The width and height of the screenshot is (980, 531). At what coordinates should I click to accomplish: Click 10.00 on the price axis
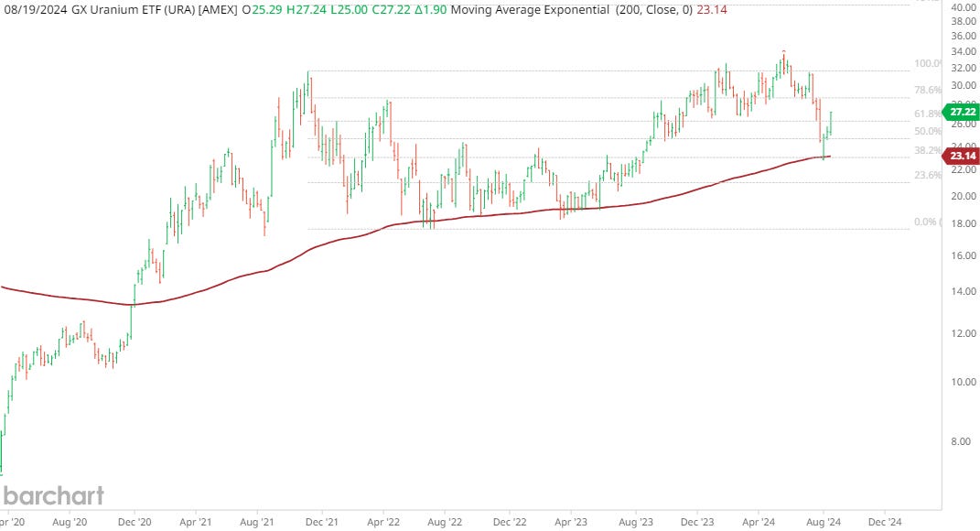click(964, 382)
